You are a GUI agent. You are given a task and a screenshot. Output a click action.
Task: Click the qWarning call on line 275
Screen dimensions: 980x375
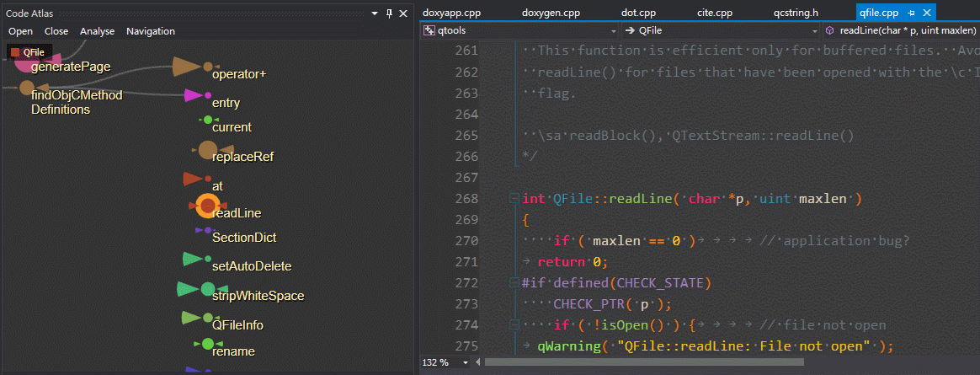(716, 346)
